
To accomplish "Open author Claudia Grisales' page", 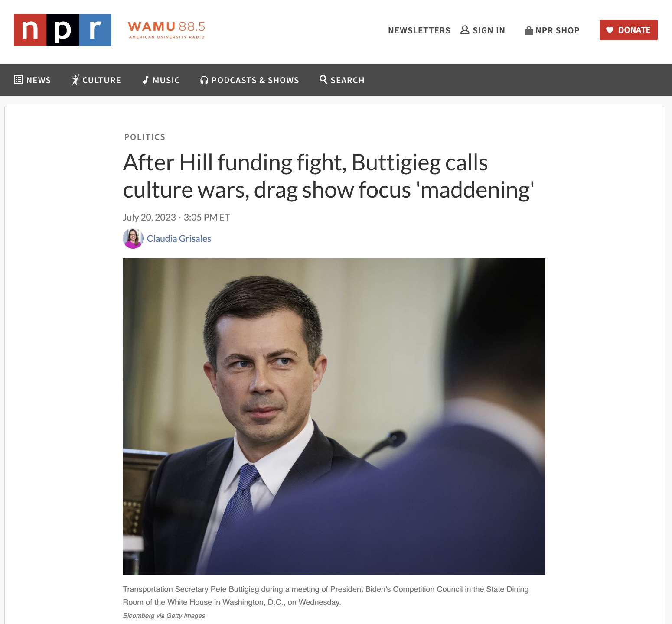I will pos(179,239).
